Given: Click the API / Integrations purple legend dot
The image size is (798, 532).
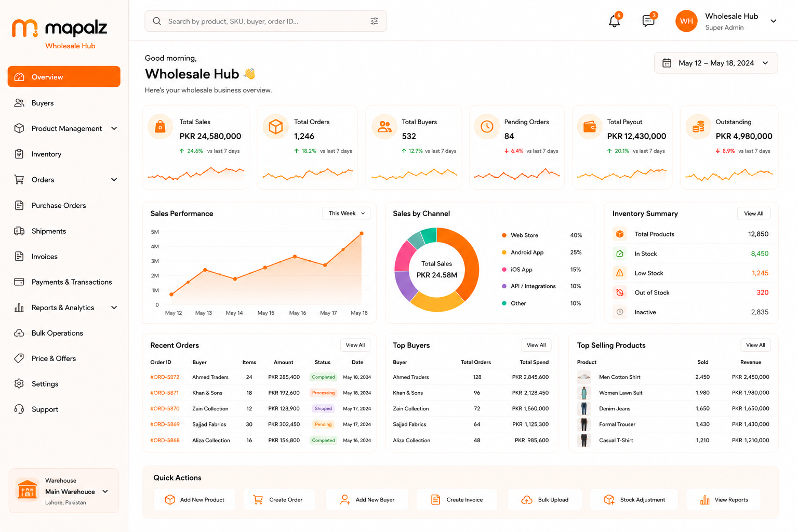Looking at the screenshot, I should [504, 286].
